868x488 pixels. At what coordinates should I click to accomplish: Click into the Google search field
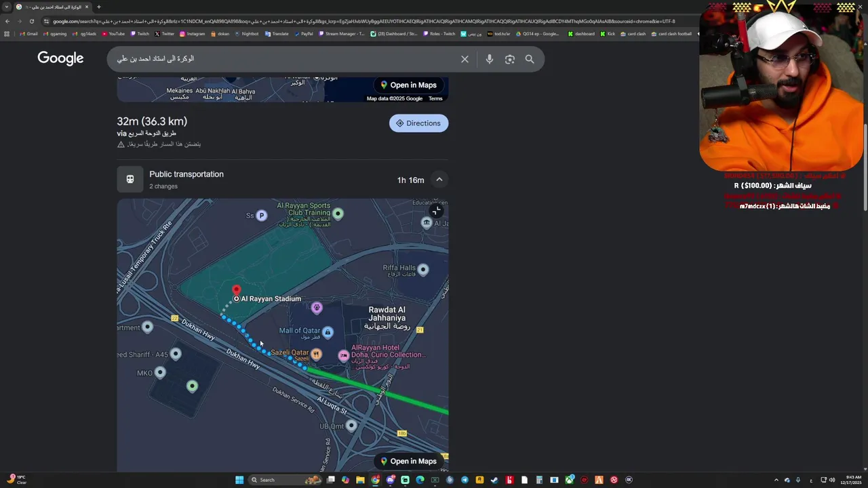[285, 60]
